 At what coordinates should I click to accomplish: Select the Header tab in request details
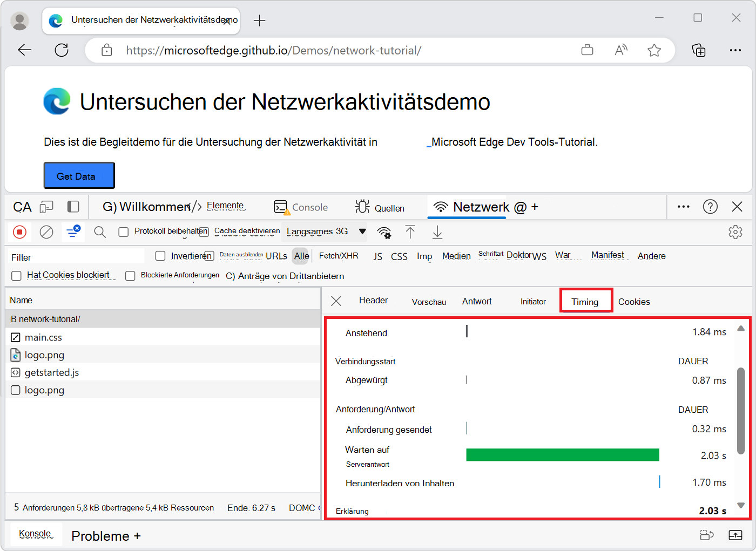click(373, 301)
